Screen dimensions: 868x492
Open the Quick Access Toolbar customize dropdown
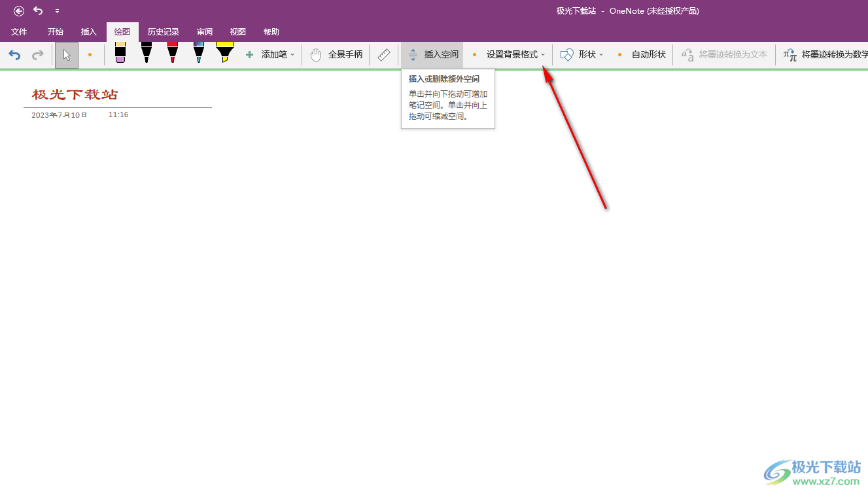coord(57,11)
